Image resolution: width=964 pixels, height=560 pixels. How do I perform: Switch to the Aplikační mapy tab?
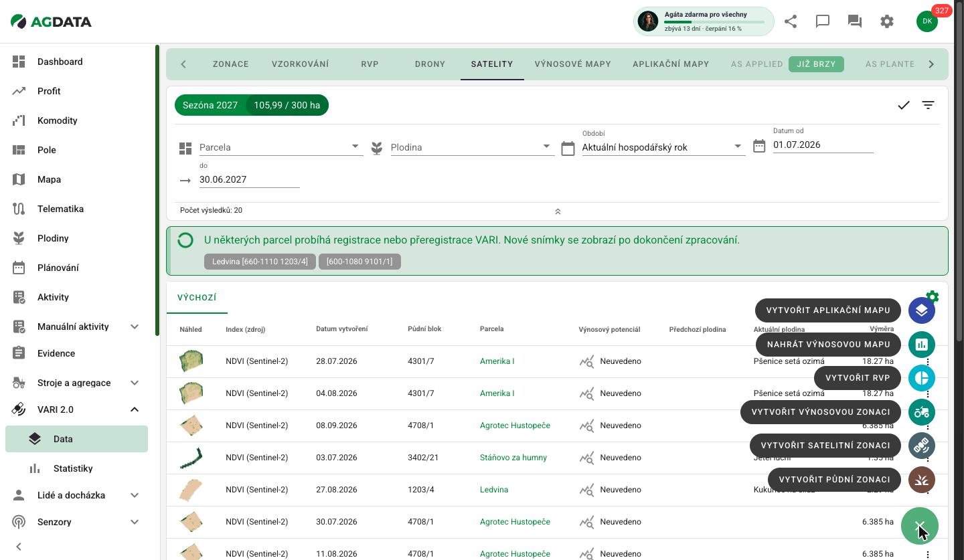[671, 64]
